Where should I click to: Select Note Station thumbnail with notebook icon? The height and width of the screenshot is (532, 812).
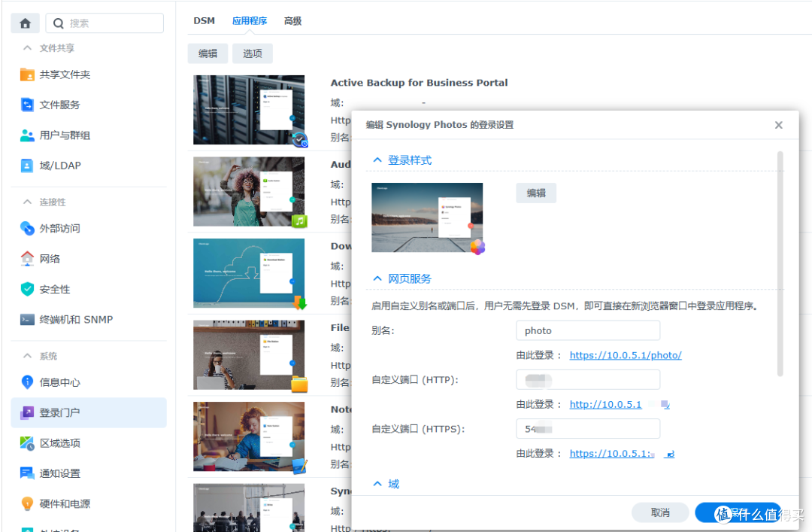pos(249,436)
